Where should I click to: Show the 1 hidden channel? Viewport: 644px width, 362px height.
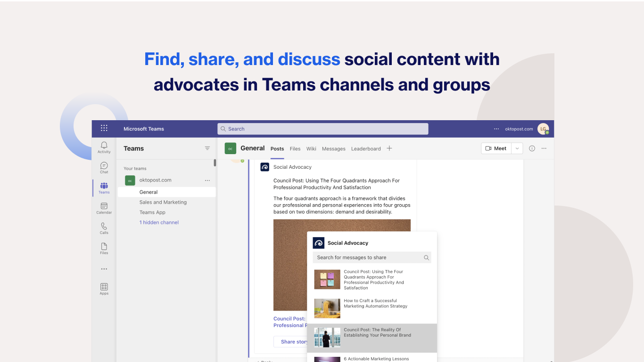(x=159, y=222)
